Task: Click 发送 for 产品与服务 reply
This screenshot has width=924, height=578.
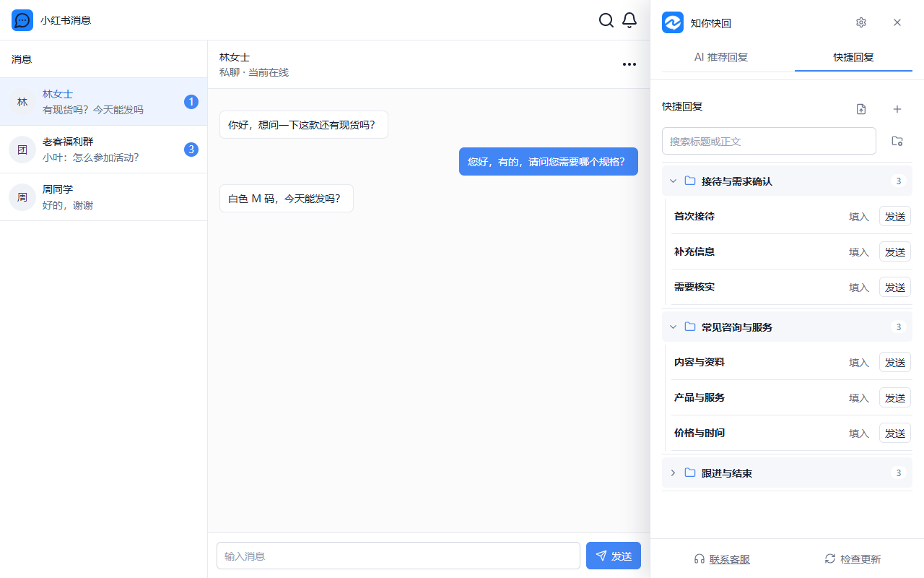Action: pos(895,397)
